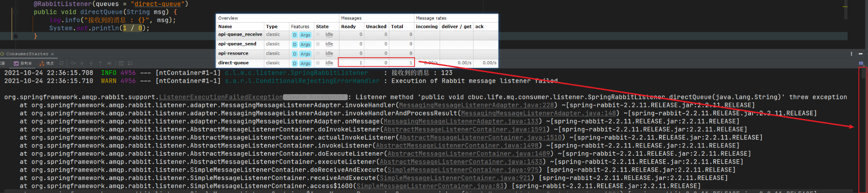The image size is (868, 193).
Task: Open the direct-queue queue
Action: point(233,63)
